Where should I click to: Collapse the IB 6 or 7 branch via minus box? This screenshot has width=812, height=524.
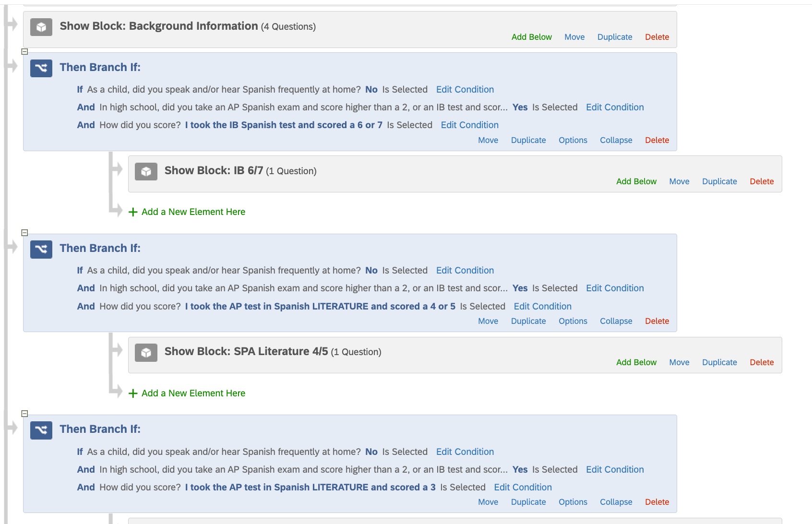tap(24, 51)
